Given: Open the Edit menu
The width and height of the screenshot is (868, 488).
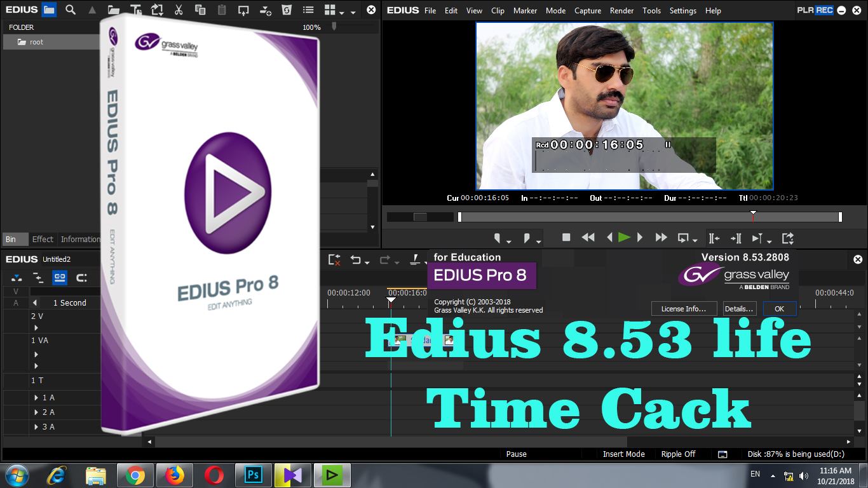Looking at the screenshot, I should 451,11.
